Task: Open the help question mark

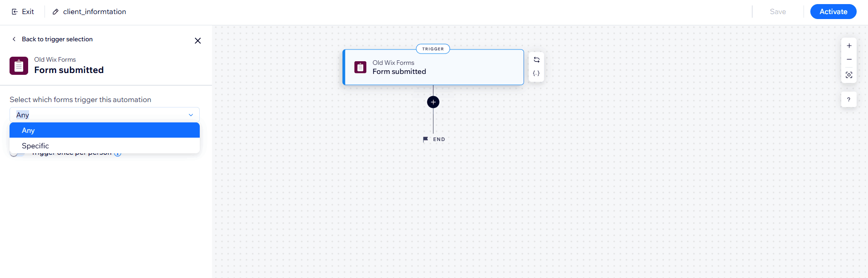Action: click(x=848, y=100)
